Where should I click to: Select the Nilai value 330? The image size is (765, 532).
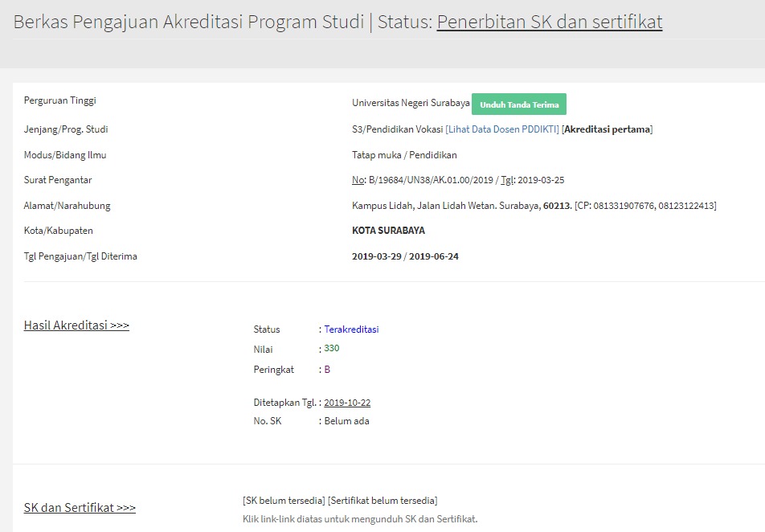332,348
